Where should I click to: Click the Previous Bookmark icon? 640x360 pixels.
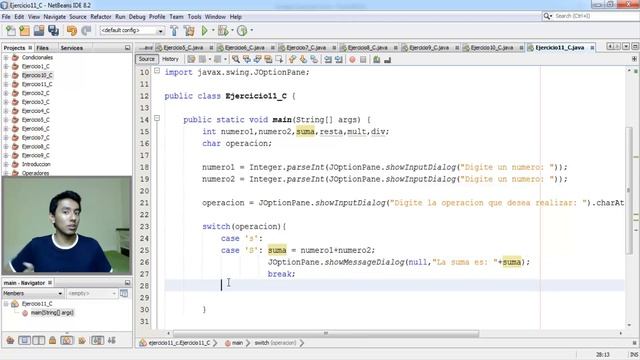pos(292,60)
